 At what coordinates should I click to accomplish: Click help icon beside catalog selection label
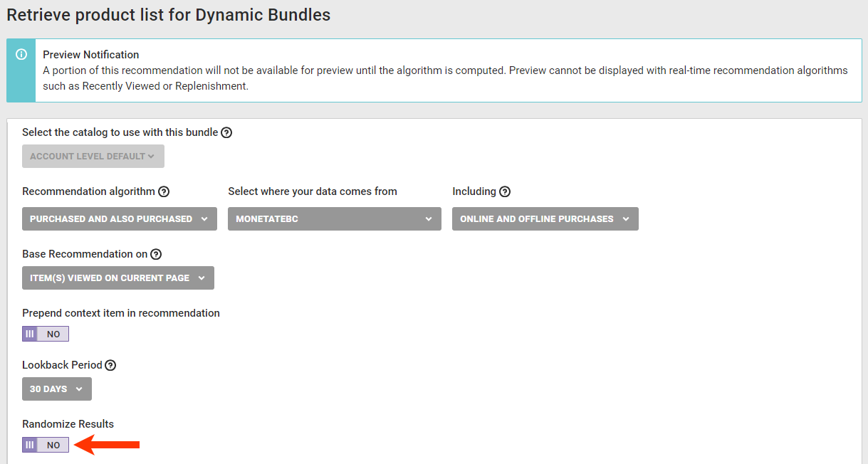click(226, 132)
